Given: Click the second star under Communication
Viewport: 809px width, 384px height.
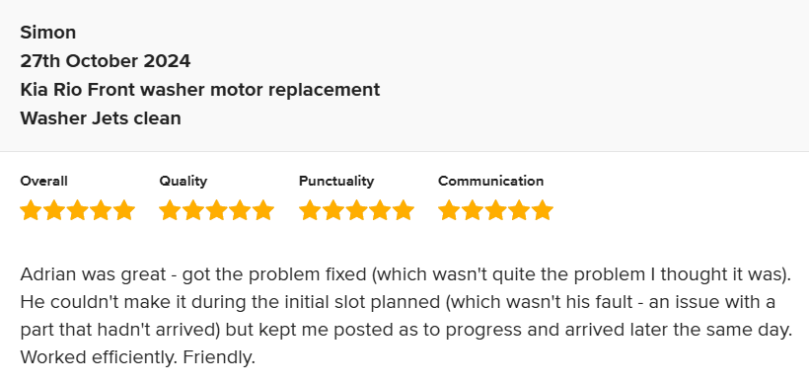Looking at the screenshot, I should pyautogui.click(x=473, y=211).
